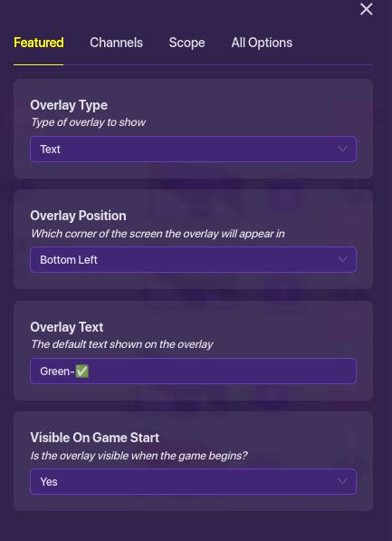392x541 pixels.
Task: Click the Overlay Position heading label
Action: pyautogui.click(x=78, y=216)
